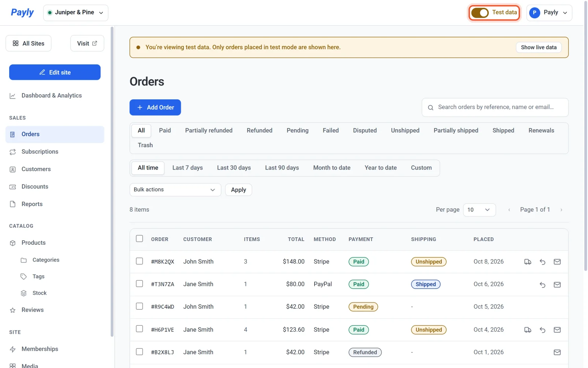Switch to the Unshipped tab
The width and height of the screenshot is (588, 368).
[x=405, y=131]
